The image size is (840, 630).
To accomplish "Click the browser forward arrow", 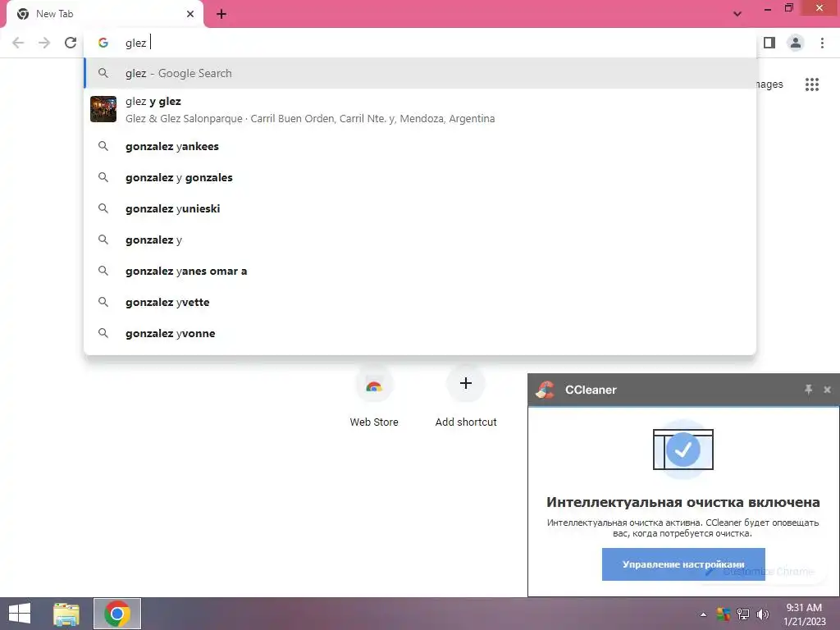I will (x=44, y=43).
